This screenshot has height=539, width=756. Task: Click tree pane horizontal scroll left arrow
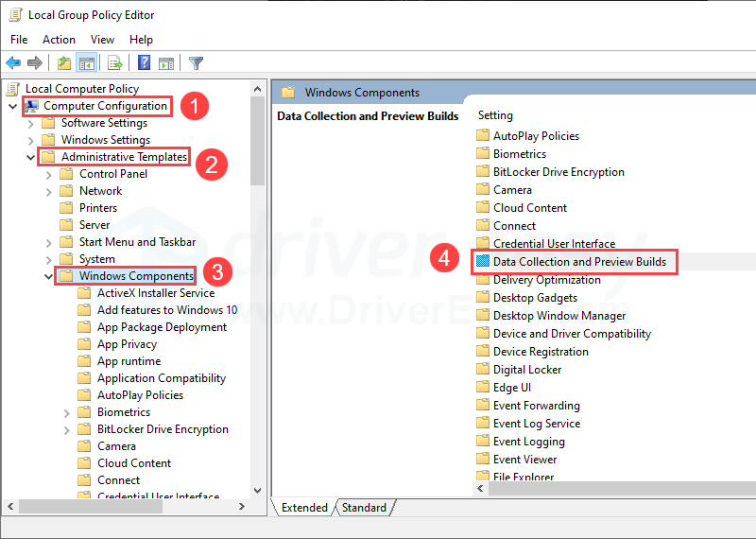tap(10, 506)
